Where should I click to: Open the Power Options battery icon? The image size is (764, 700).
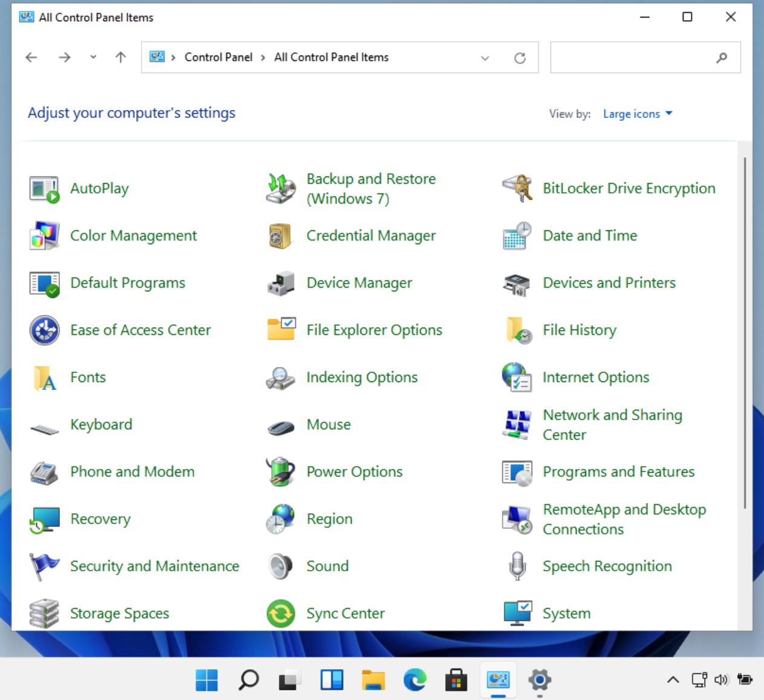(281, 472)
